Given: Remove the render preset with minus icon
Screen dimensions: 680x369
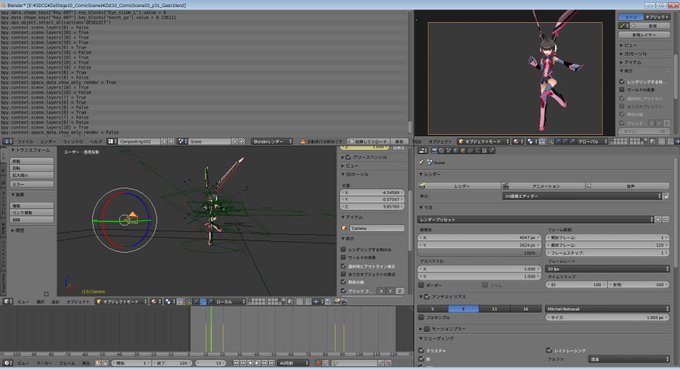Looking at the screenshot, I should 665,219.
